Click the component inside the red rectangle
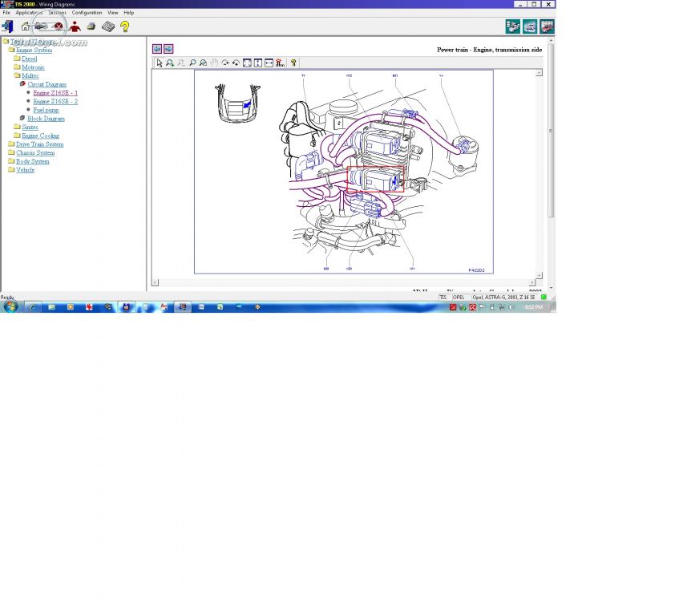 point(375,179)
